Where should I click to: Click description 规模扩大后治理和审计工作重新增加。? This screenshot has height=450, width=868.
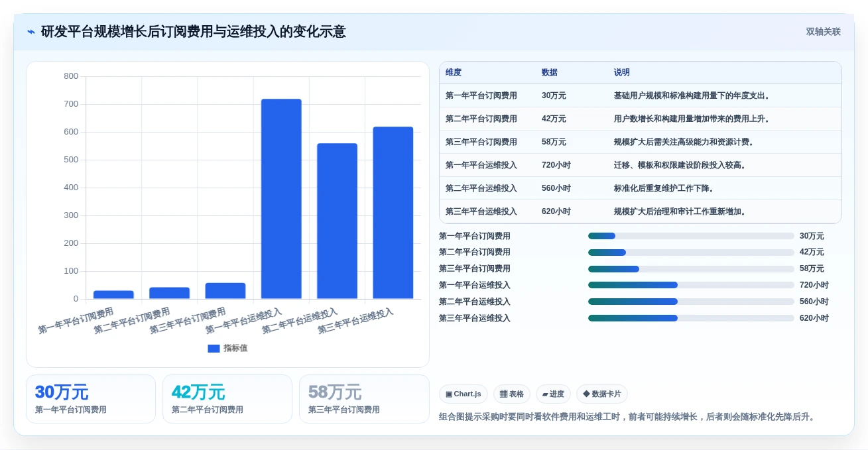682,211
